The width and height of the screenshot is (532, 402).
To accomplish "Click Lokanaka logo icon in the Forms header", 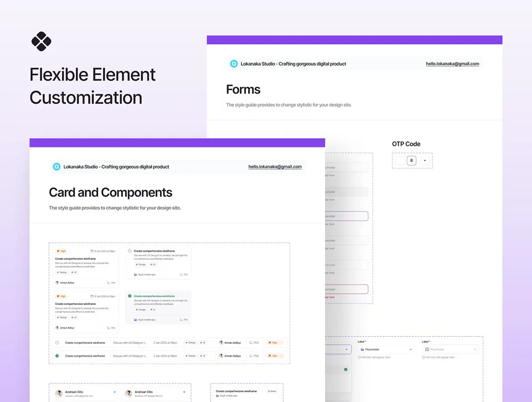I will 234,64.
